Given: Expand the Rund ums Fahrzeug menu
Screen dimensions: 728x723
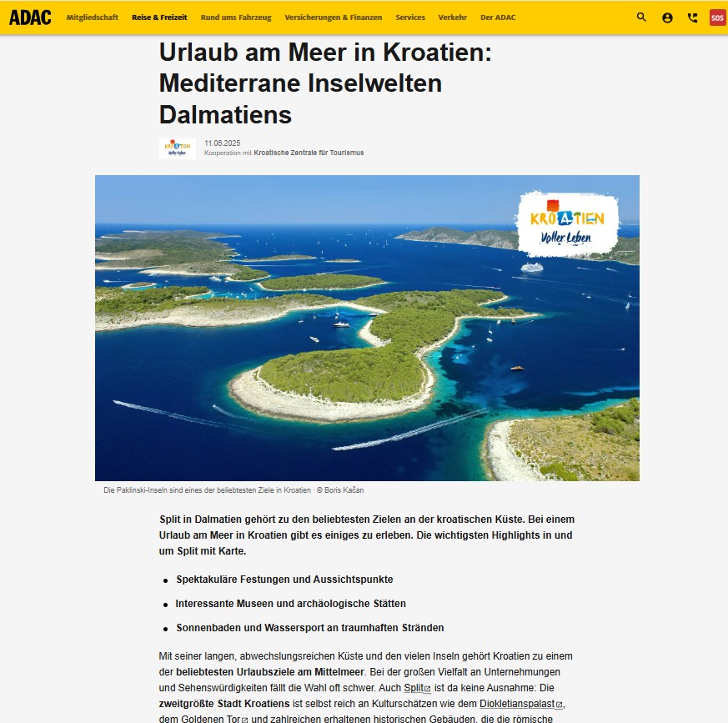Looking at the screenshot, I should point(235,18).
